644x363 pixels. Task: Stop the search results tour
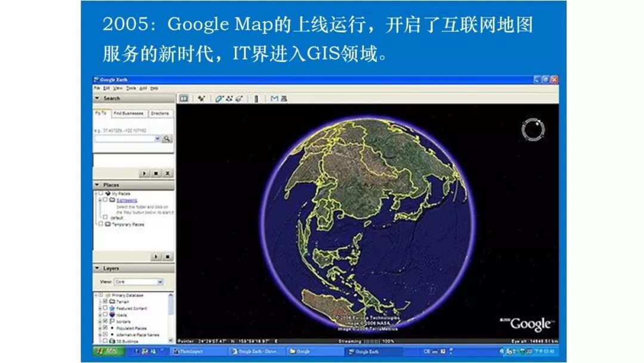click(x=156, y=174)
